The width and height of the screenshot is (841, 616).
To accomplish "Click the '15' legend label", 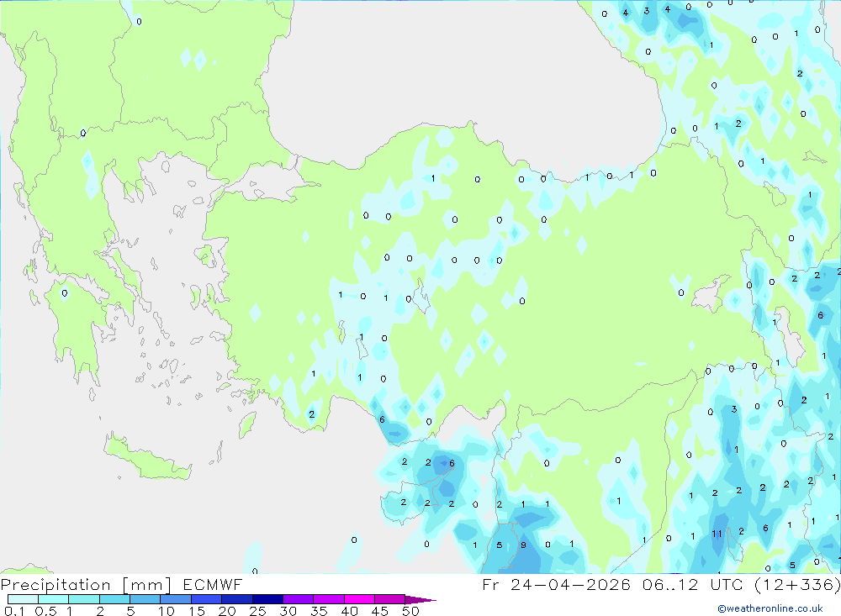I will [x=197, y=611].
